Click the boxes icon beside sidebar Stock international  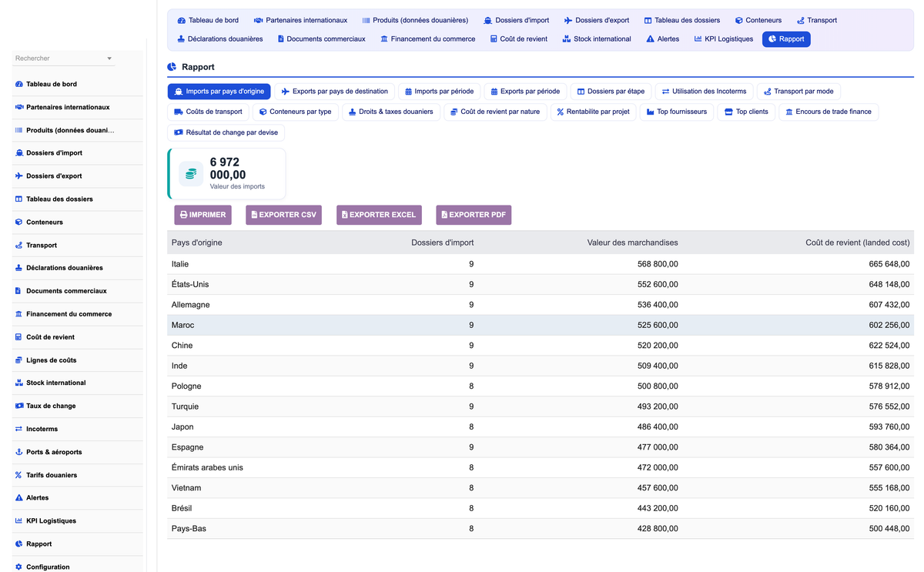tap(19, 383)
